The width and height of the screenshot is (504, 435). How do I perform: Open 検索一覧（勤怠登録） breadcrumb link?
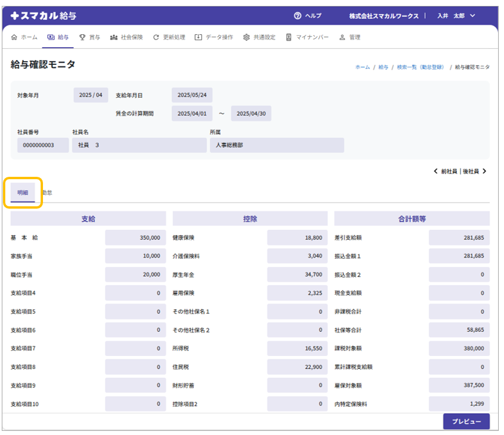420,67
